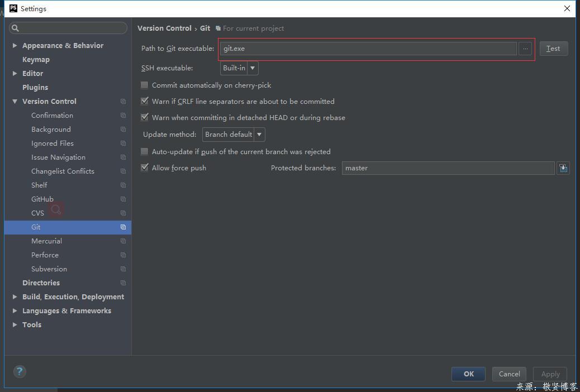Screen dimensions: 580x392
Task: Open the SSH executable Built-in dropdown
Action: 239,68
